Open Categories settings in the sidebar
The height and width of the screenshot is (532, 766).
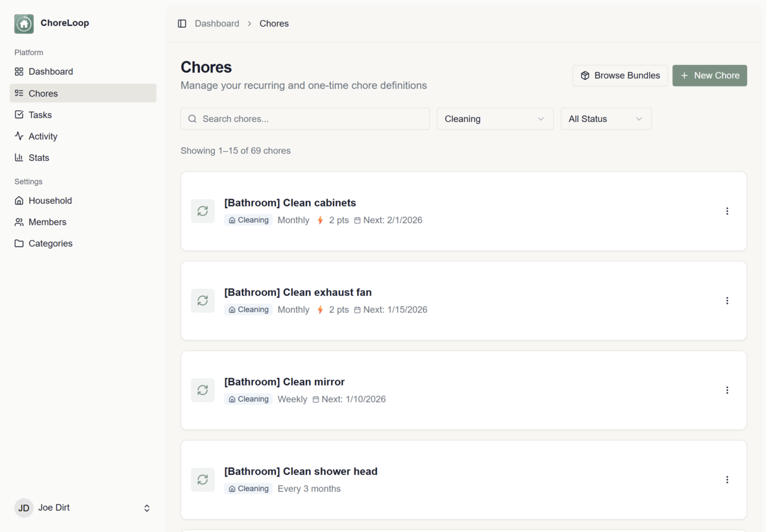coord(83,243)
